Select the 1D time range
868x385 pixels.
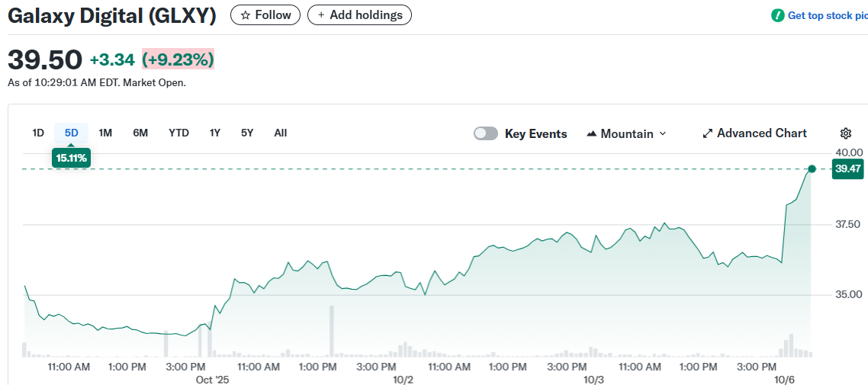(x=38, y=133)
